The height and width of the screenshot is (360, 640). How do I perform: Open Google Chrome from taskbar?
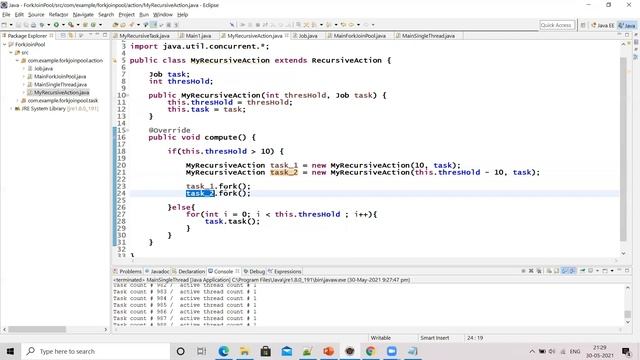371,351
